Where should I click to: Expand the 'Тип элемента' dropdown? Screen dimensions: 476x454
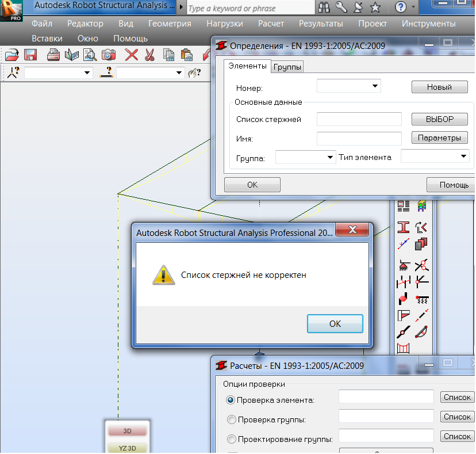click(x=463, y=156)
